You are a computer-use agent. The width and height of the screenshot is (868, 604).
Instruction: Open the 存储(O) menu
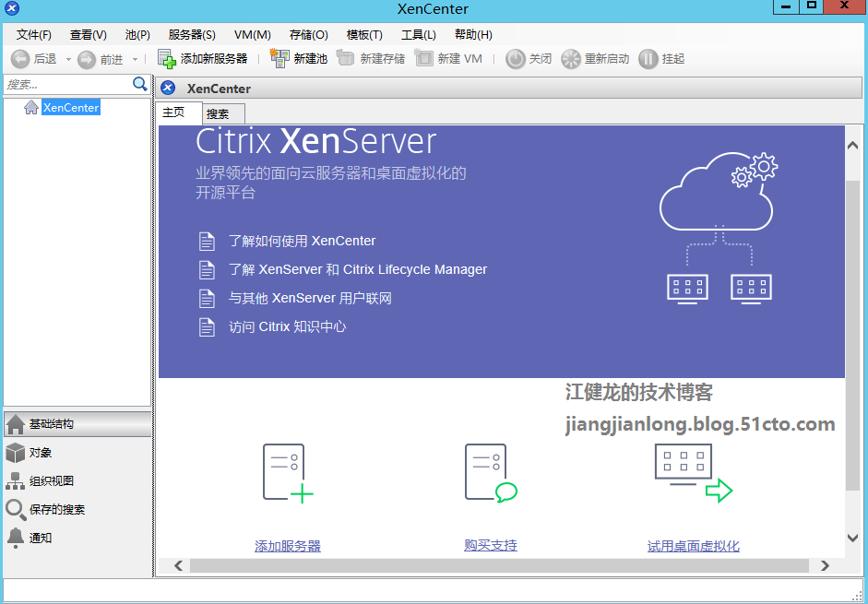pyautogui.click(x=308, y=35)
